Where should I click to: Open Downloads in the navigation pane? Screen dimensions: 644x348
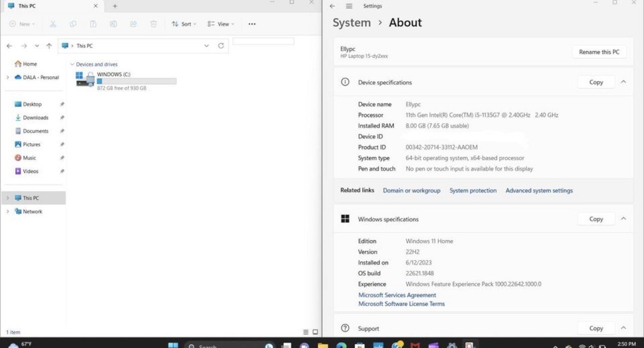pyautogui.click(x=35, y=117)
